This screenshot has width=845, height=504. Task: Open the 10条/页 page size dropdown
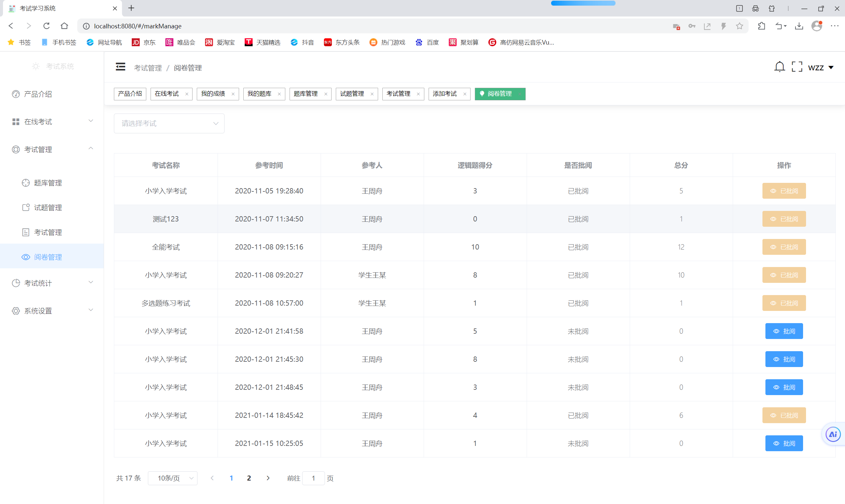[173, 478]
